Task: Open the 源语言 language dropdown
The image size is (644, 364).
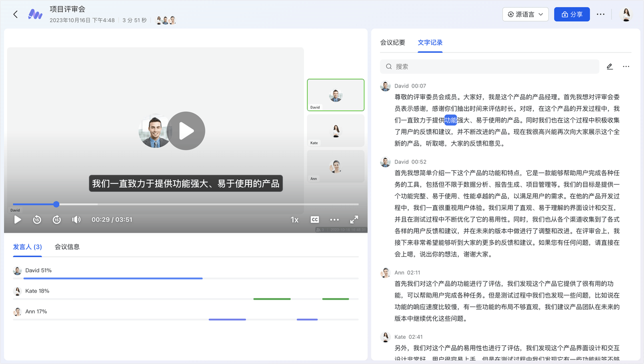Action: pyautogui.click(x=525, y=14)
